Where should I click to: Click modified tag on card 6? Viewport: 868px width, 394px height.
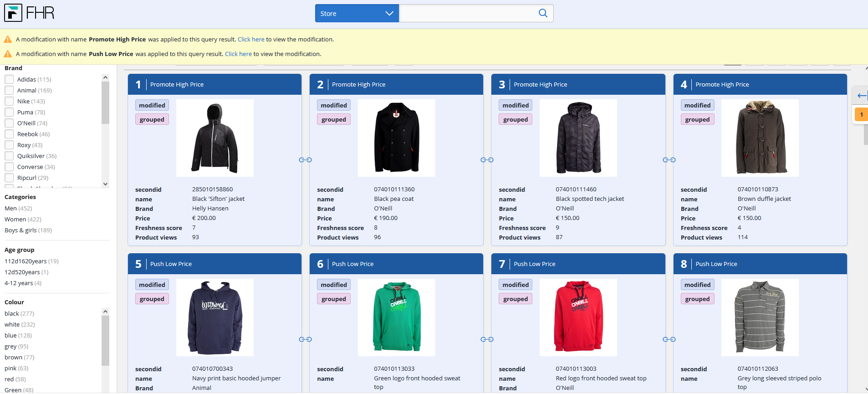(x=334, y=285)
